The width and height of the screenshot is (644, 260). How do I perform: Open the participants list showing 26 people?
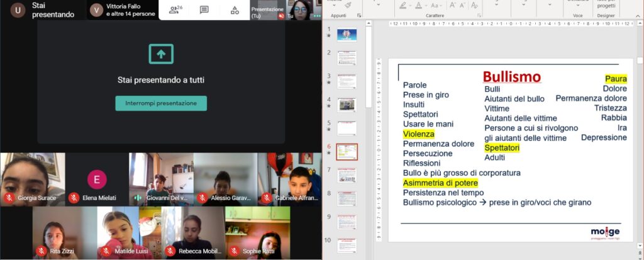175,9
